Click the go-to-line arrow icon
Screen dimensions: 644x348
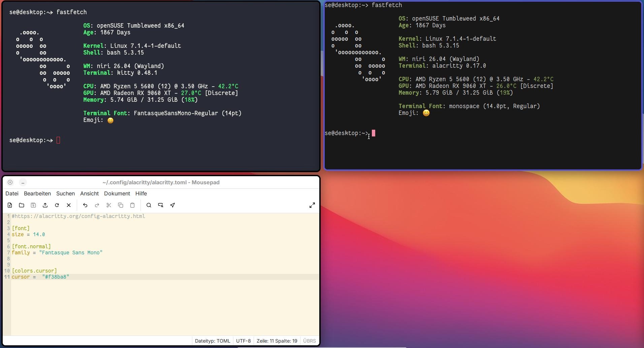(x=172, y=205)
